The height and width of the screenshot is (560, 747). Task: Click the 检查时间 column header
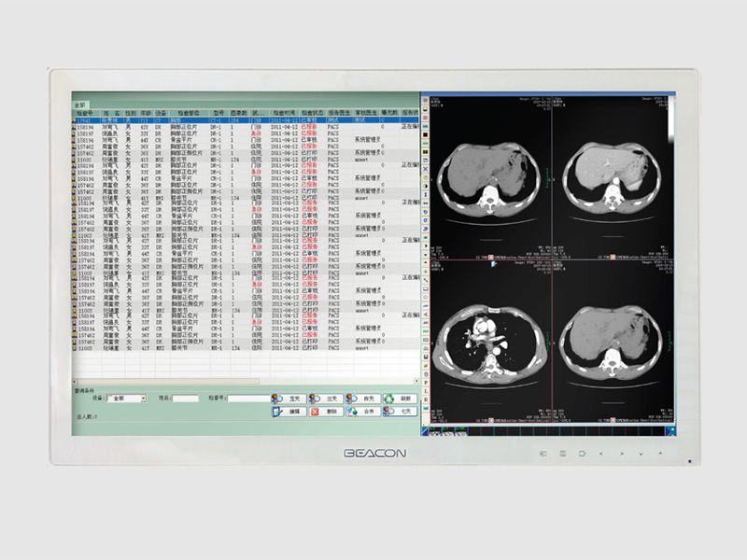284,113
